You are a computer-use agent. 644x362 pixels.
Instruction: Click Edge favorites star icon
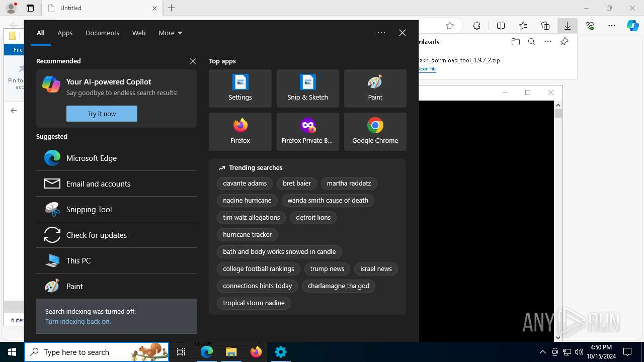tap(450, 26)
